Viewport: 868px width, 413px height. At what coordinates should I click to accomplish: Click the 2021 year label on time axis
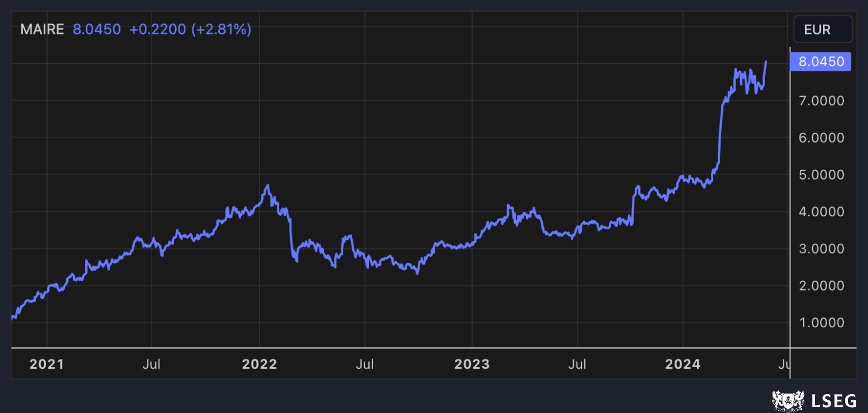(47, 364)
